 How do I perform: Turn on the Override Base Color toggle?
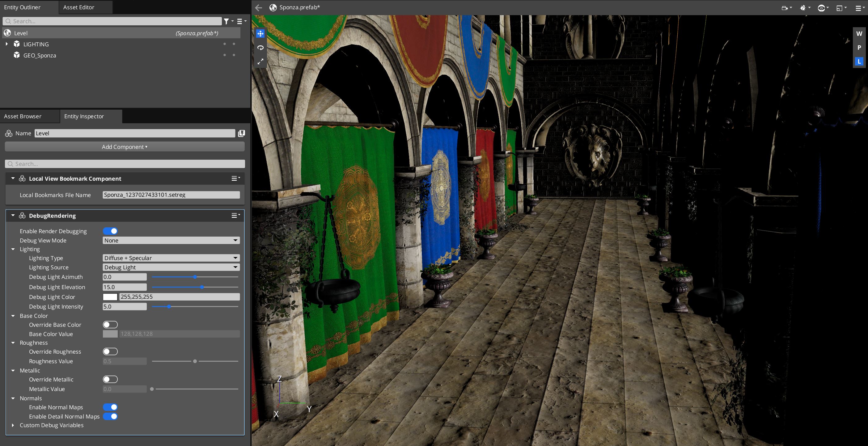pos(110,325)
